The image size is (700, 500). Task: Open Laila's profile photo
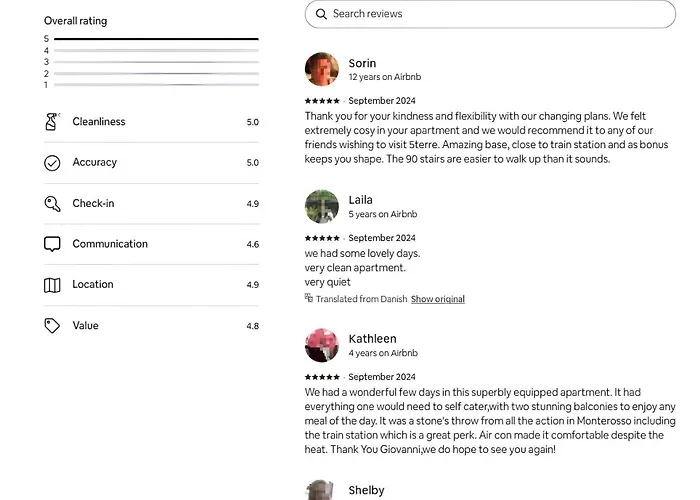click(322, 206)
